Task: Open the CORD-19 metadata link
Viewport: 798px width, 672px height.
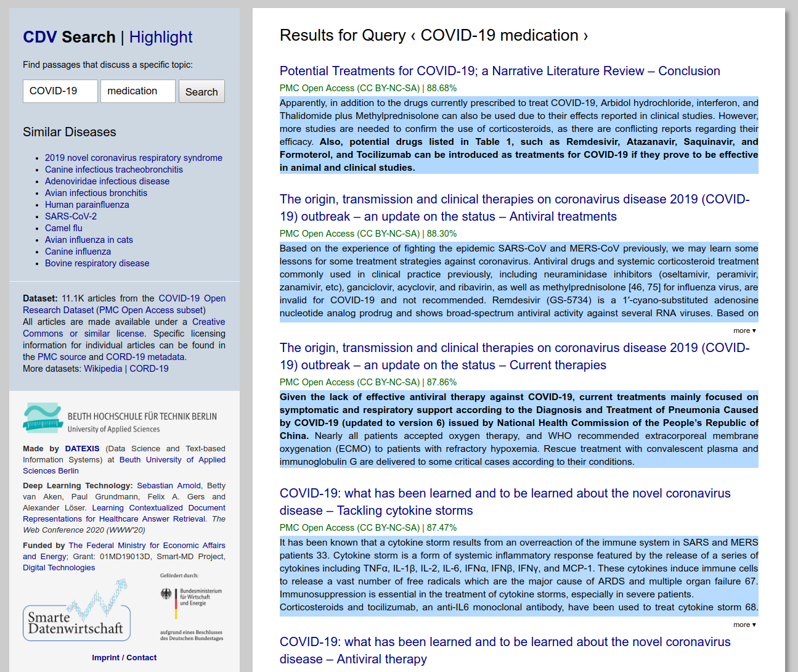Action: point(145,357)
